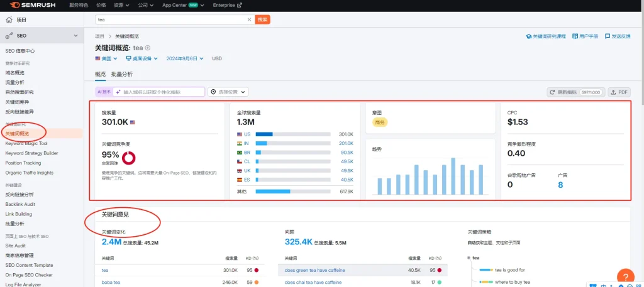Screen dimensions: 644x287
Task: Open Backlink Audit in the sidebar
Action: pyautogui.click(x=20, y=204)
